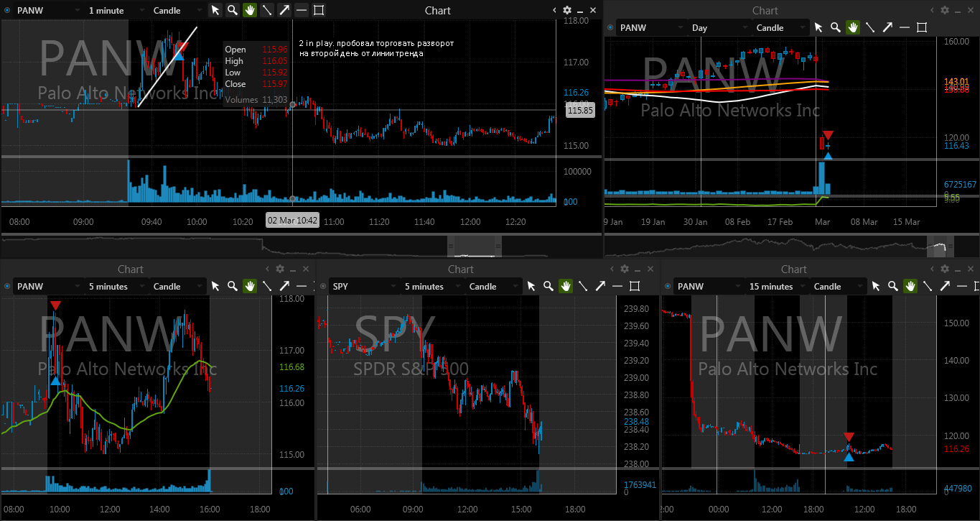Activate magnifier in PANW 5 minutes chart
The image size is (980, 521).
(233, 286)
